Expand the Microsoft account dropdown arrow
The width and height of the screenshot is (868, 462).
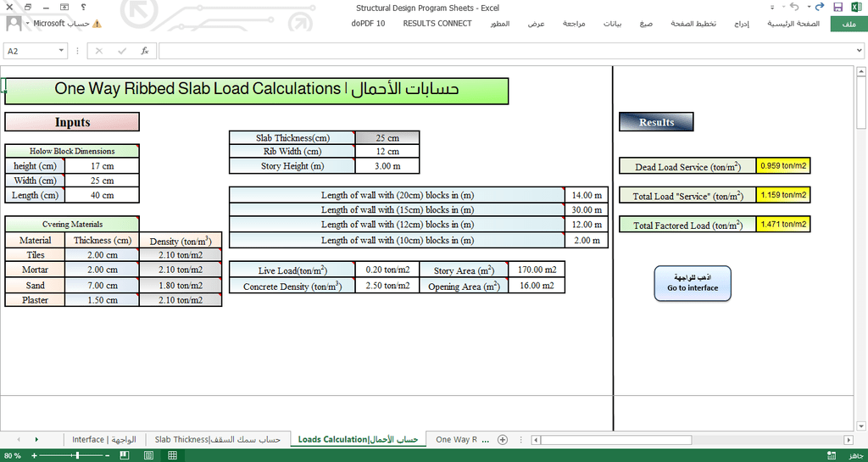27,23
